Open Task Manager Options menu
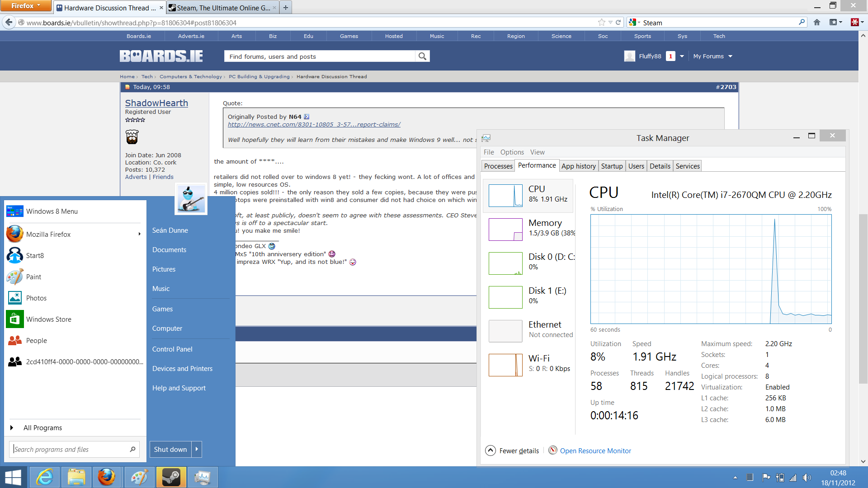This screenshot has height=488, width=868. point(512,152)
